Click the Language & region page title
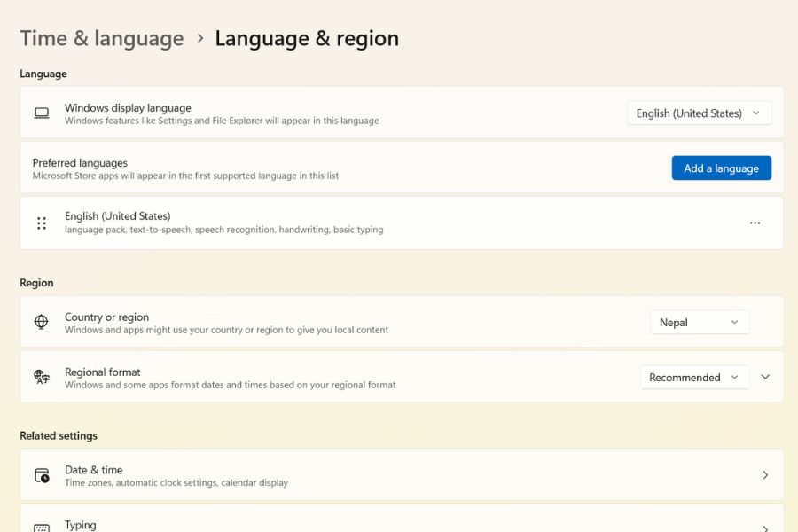 (307, 39)
